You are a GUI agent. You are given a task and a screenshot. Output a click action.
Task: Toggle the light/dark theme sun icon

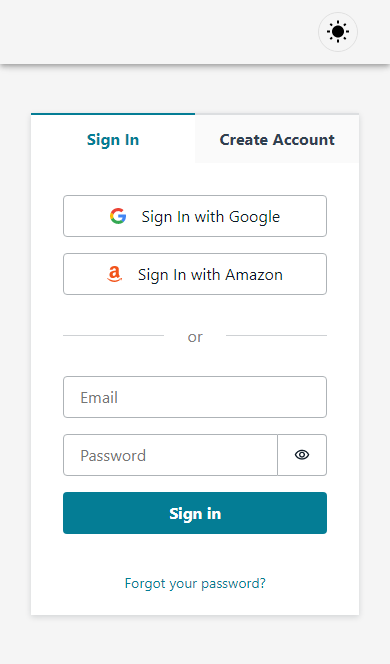(338, 32)
